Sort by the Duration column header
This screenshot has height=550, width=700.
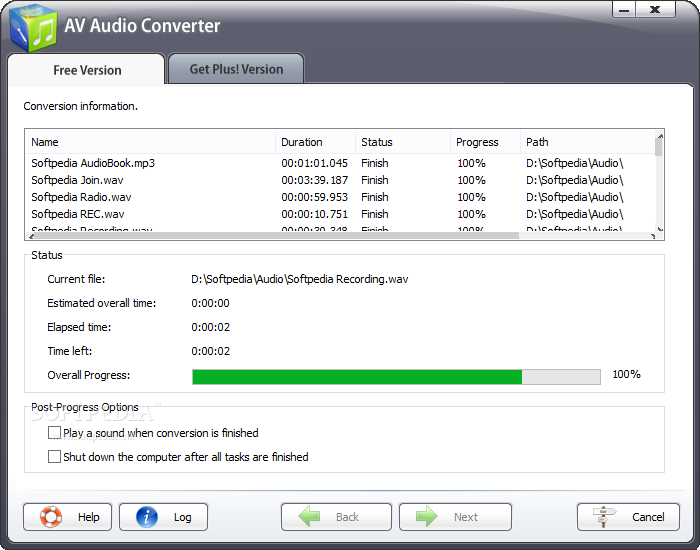[x=315, y=142]
